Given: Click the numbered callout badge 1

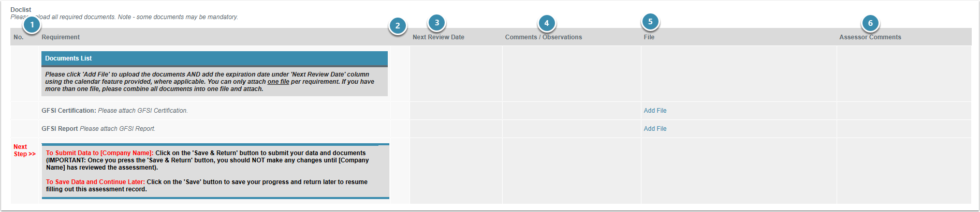Looking at the screenshot, I should (32, 24).
